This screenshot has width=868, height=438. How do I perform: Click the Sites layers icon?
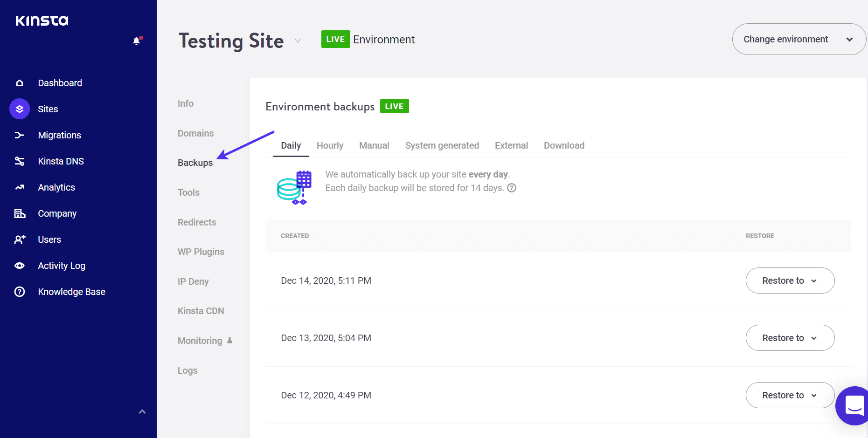(x=20, y=109)
